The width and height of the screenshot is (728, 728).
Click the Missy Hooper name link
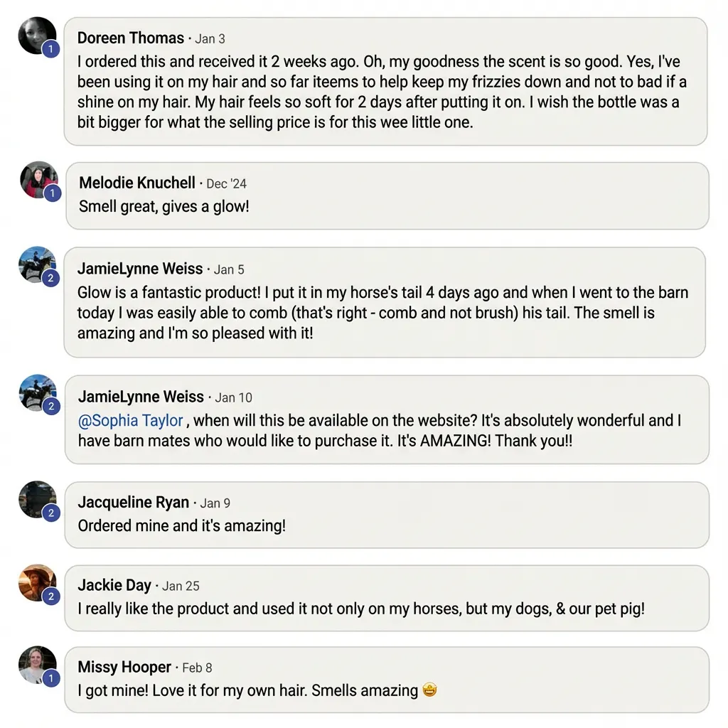coord(124,667)
